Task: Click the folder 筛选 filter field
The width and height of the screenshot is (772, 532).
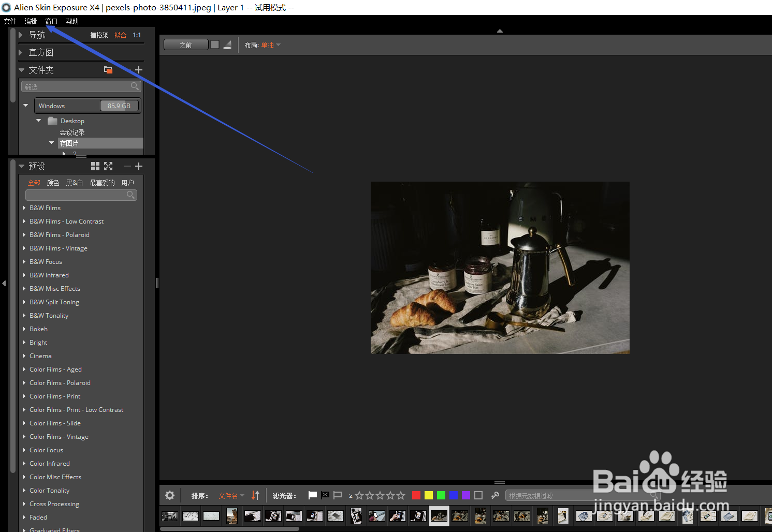Action: point(81,86)
